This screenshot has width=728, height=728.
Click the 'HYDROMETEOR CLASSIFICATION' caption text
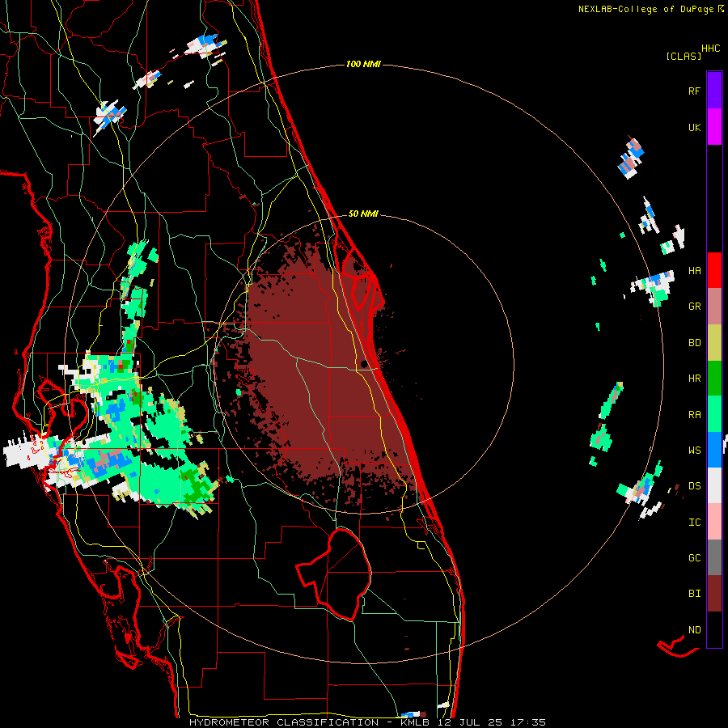coord(284,722)
